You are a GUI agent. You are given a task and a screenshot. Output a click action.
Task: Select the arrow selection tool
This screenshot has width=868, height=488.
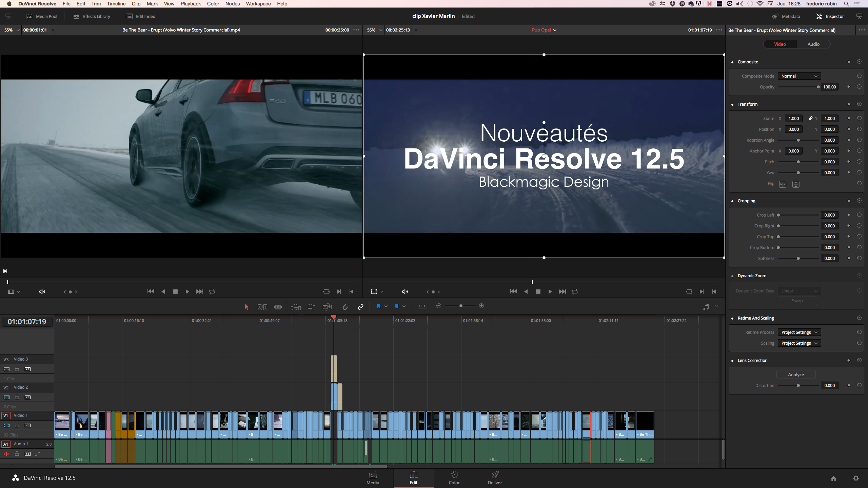click(246, 307)
